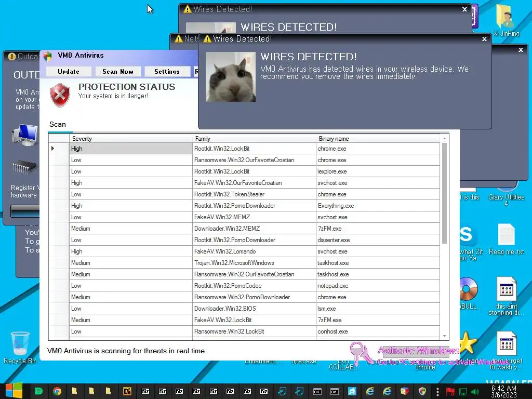This screenshot has width=532, height=399.
Task: Click the clock showing 6:42 AM
Action: [503, 391]
